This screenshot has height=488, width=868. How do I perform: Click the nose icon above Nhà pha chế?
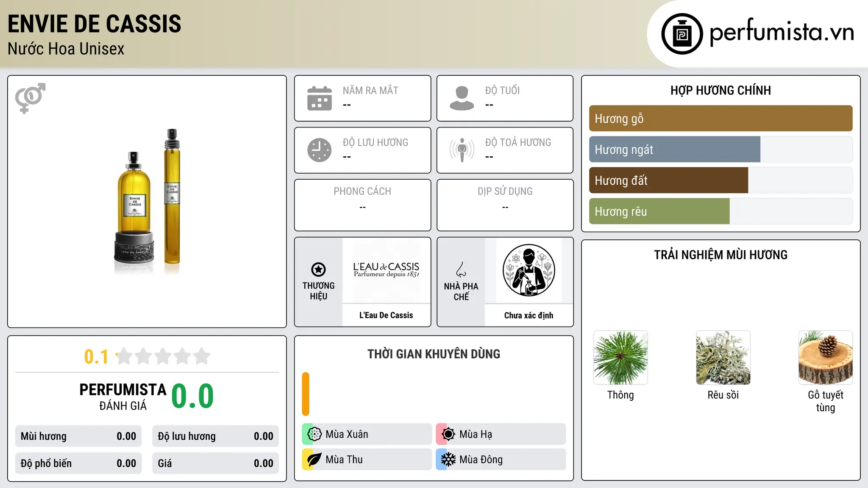461,269
